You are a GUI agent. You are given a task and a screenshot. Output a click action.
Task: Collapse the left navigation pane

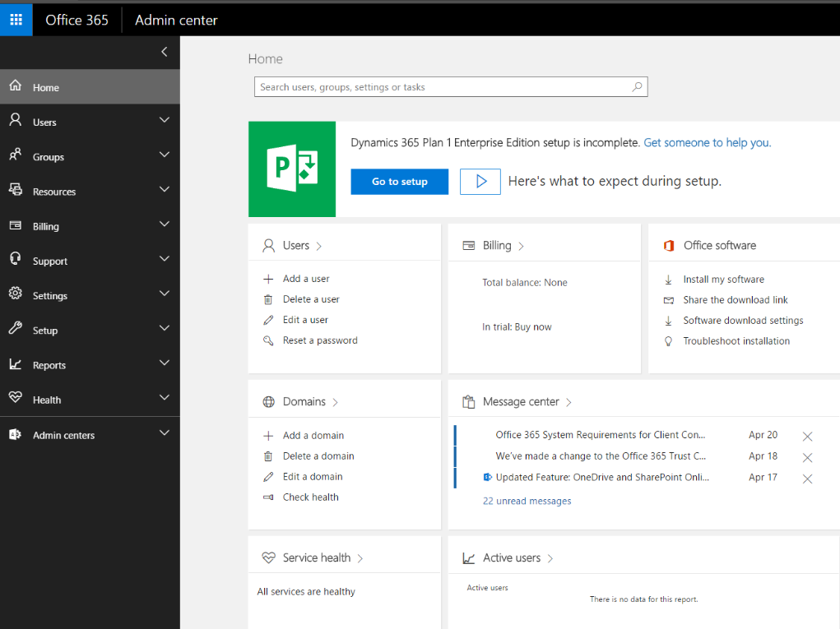click(164, 52)
